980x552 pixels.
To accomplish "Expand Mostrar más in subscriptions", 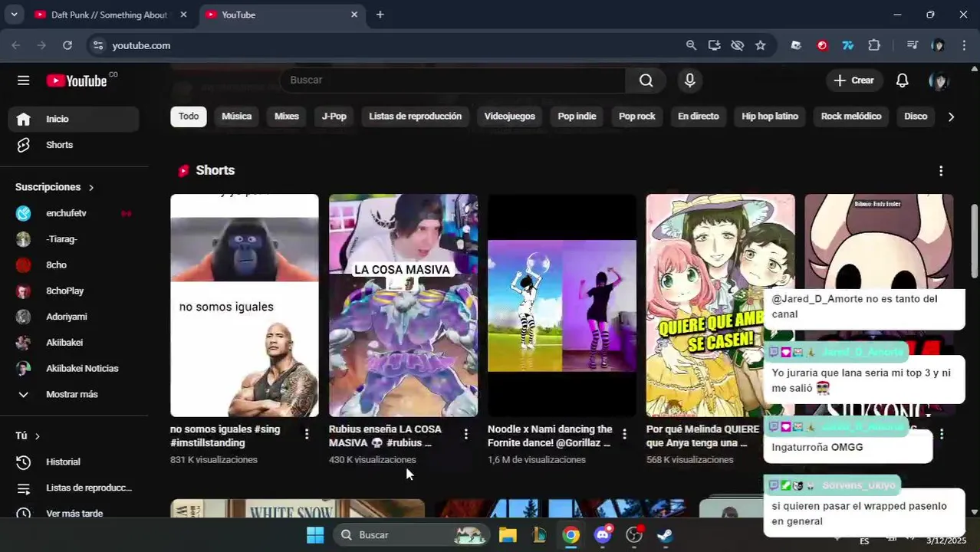I will pos(74,394).
